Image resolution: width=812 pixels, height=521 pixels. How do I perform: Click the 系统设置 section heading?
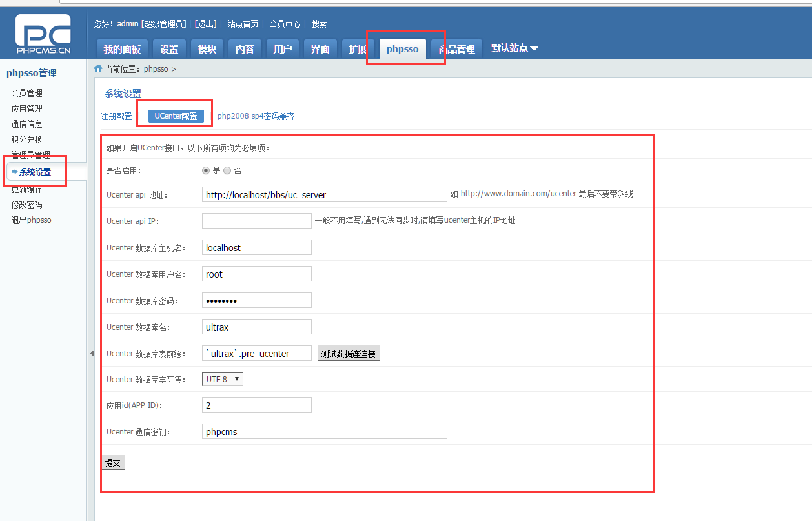[123, 94]
